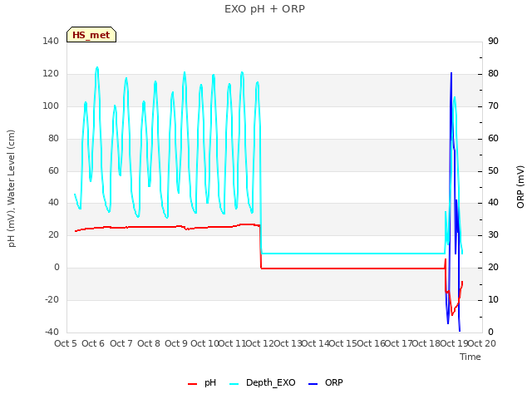The height and width of the screenshot is (399, 532).
Task: Click the highest Depth_EXO peak near Oct 6
Action: point(97,68)
